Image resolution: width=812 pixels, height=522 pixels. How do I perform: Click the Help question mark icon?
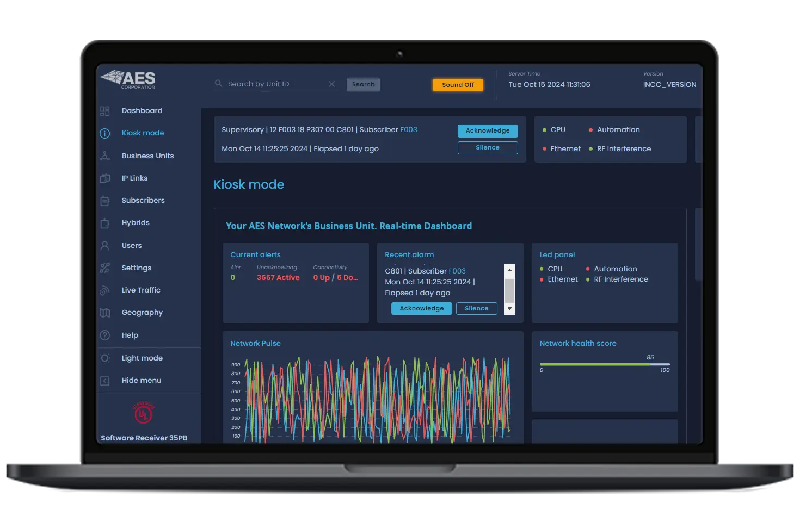105,335
